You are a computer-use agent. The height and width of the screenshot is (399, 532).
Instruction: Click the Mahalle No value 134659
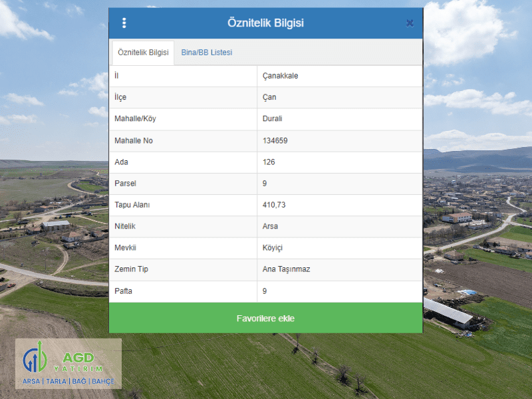[275, 140]
